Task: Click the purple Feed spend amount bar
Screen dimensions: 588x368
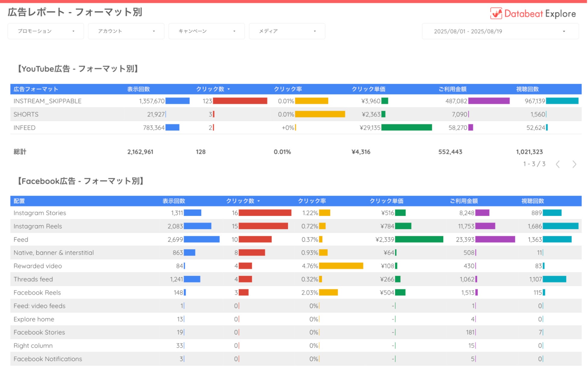Action: pyautogui.click(x=495, y=240)
